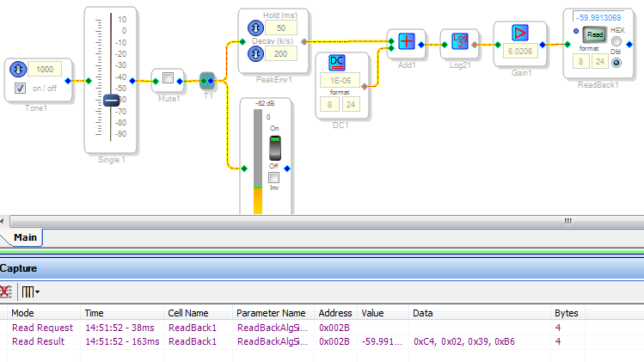Edit the DC1 value field 1E-06
The height and width of the screenshot is (362, 644).
click(x=340, y=80)
